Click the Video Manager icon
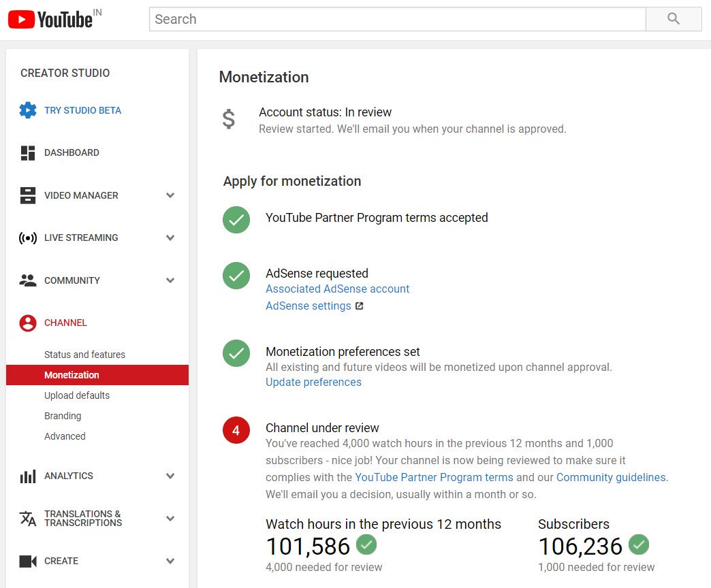This screenshot has height=588, width=711. point(28,195)
